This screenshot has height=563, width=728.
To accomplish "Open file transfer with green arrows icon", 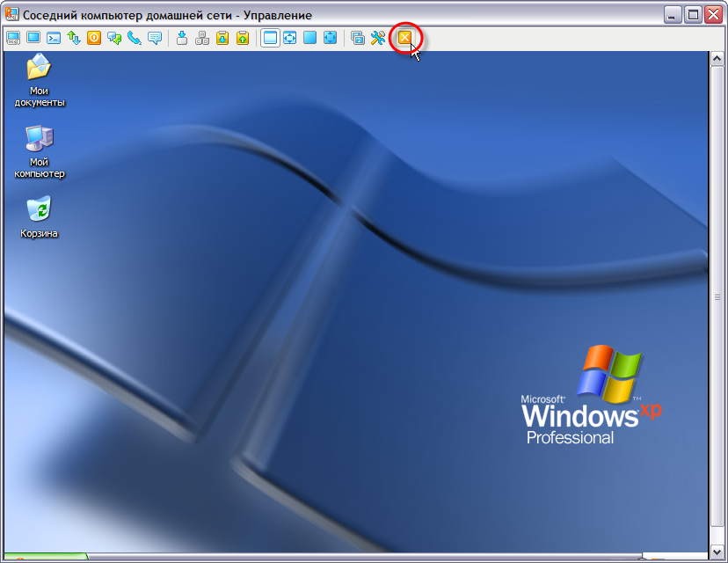I will [x=74, y=38].
